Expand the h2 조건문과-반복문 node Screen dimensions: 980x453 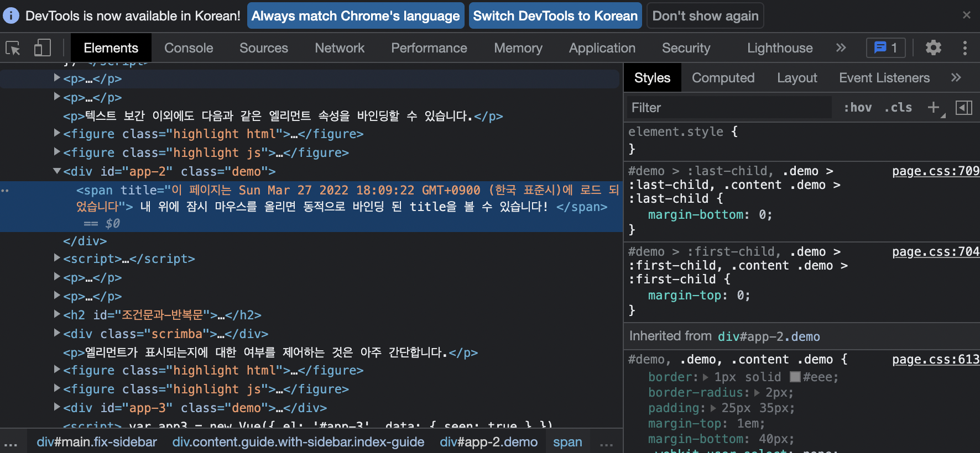coord(57,314)
